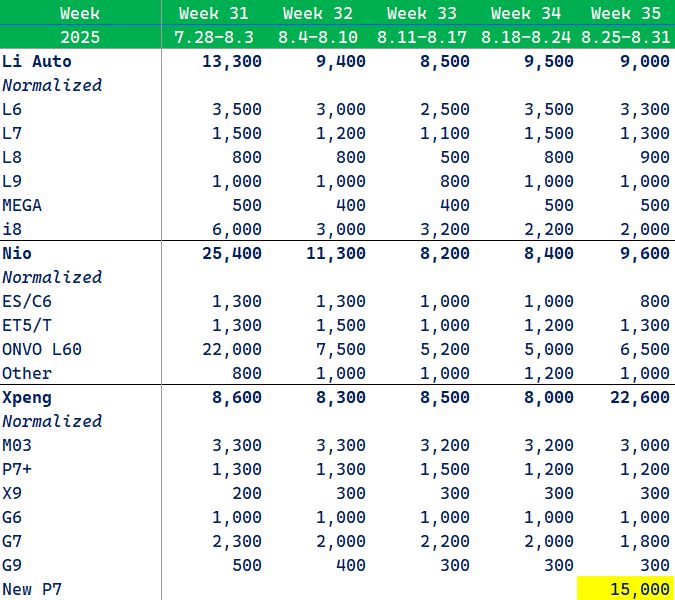
Task: Click the Week 32 column header
Action: [x=318, y=13]
